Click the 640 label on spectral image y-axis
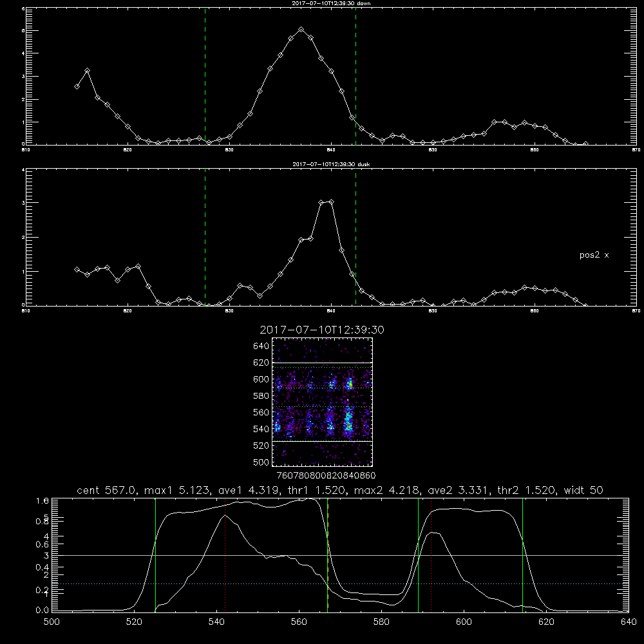 tap(261, 346)
